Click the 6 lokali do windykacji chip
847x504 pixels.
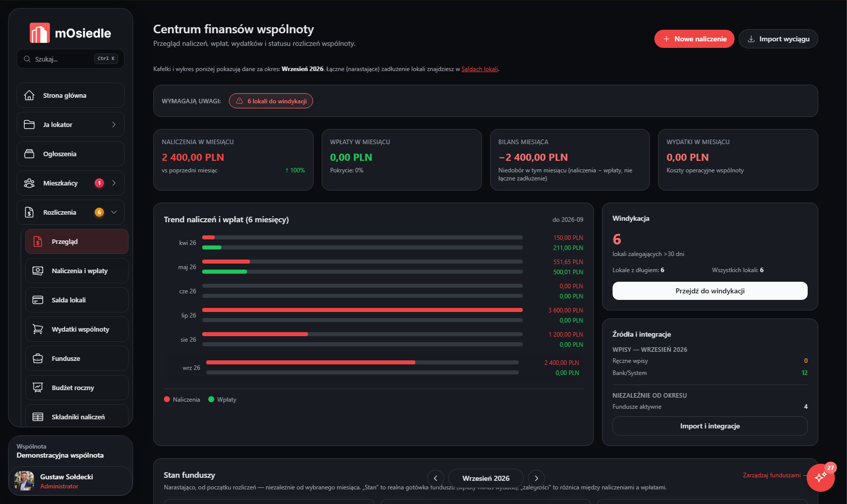click(x=271, y=101)
